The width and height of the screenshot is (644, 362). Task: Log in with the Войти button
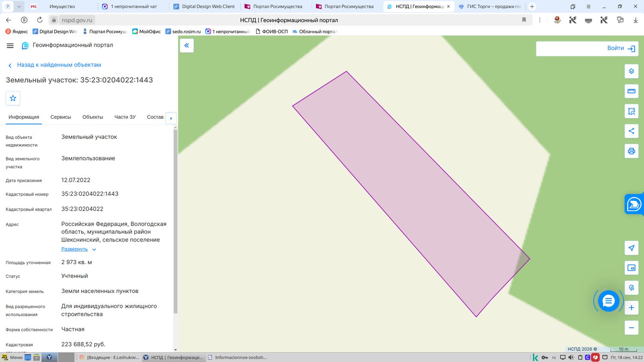point(621,48)
